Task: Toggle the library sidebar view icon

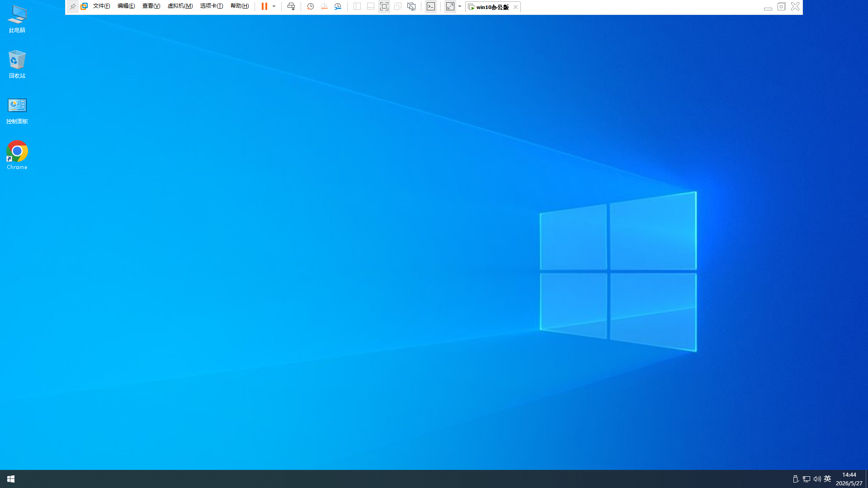Action: 357,6
